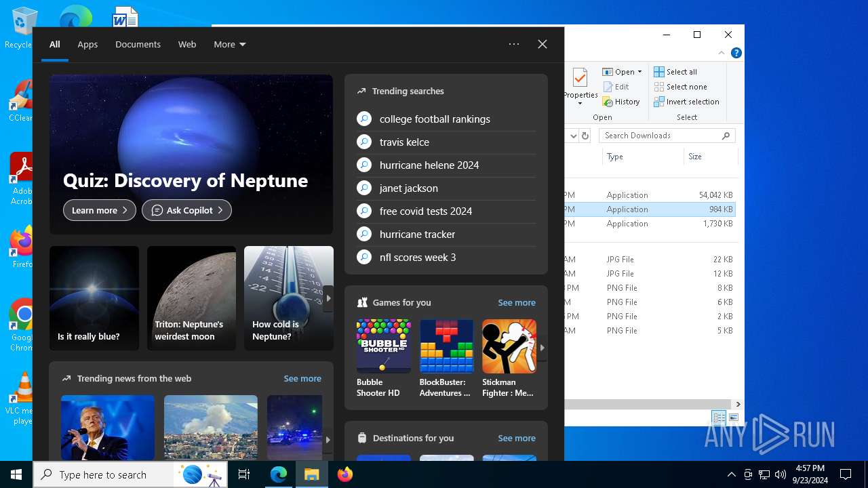Click search icon beside janet jackson
The height and width of the screenshot is (488, 868).
tap(364, 188)
